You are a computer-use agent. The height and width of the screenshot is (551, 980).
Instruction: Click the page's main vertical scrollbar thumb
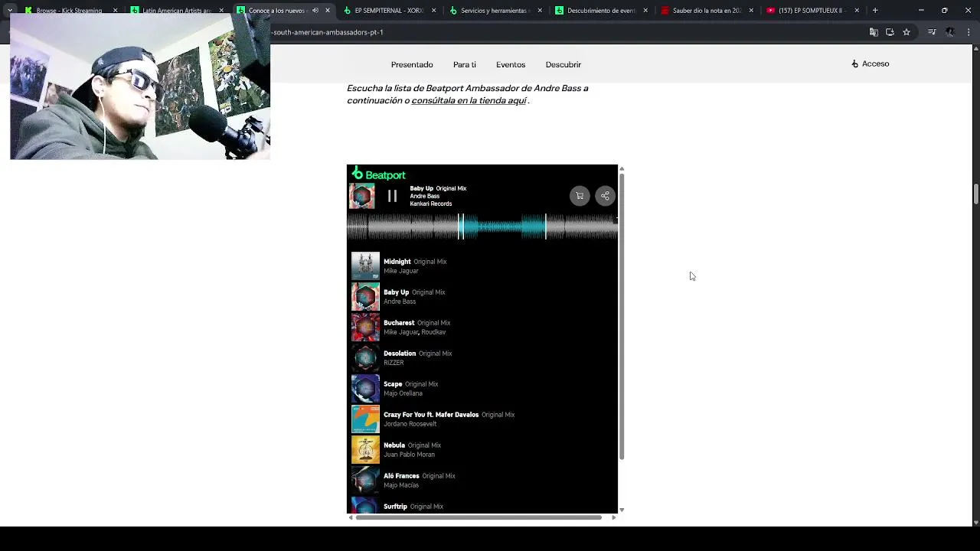(975, 194)
